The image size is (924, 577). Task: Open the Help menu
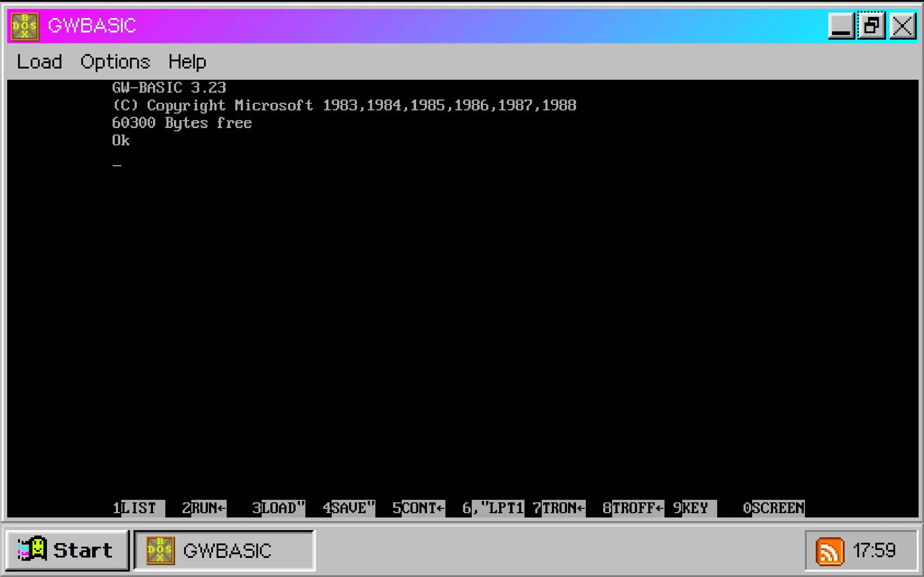(187, 62)
